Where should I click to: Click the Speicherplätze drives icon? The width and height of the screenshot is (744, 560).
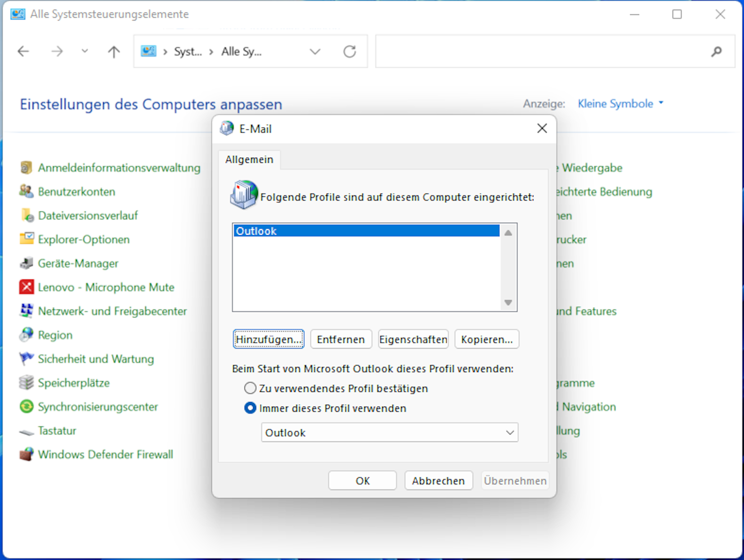26,382
